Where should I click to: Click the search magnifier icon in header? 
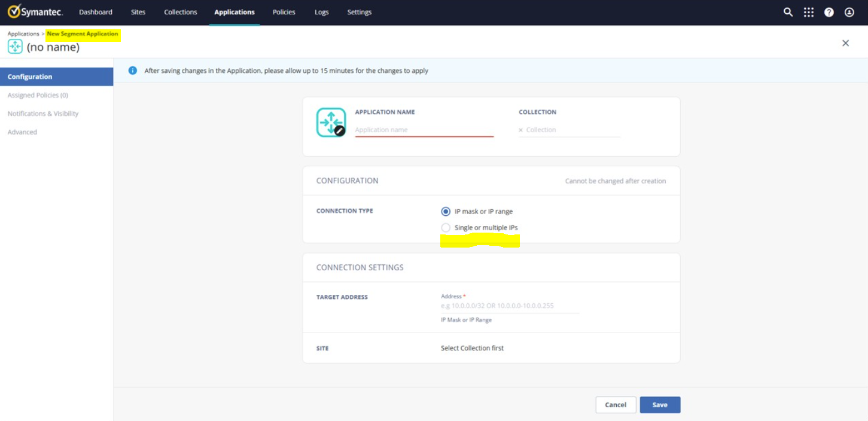point(788,12)
